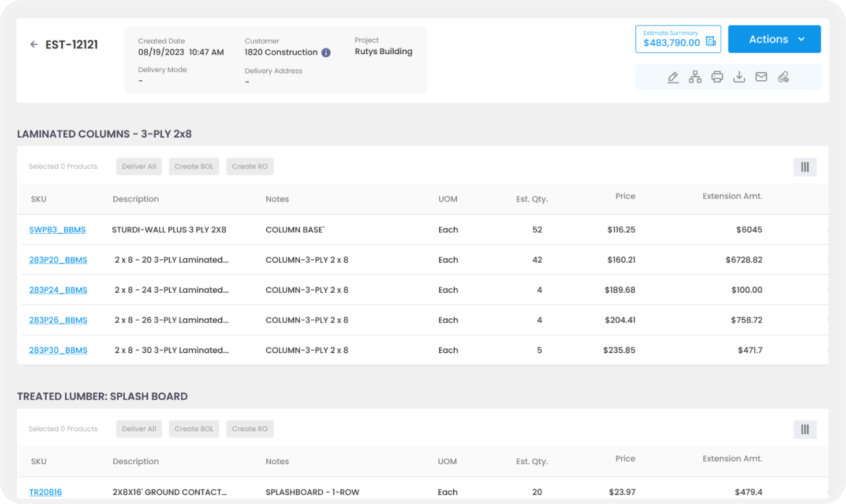The height and width of the screenshot is (504, 846).
Task: Click the edit pencil icon
Action: (x=673, y=77)
